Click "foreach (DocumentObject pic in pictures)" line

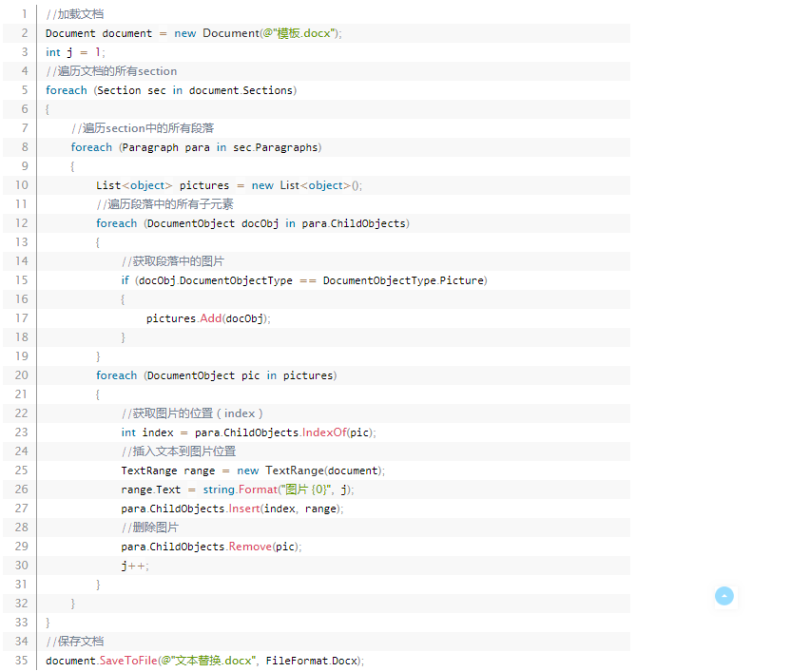[x=217, y=375]
